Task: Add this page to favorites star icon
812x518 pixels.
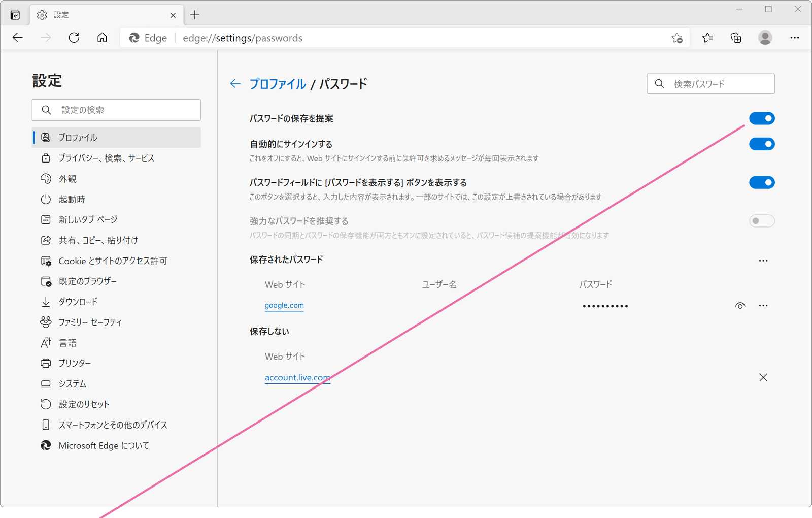Action: tap(677, 38)
